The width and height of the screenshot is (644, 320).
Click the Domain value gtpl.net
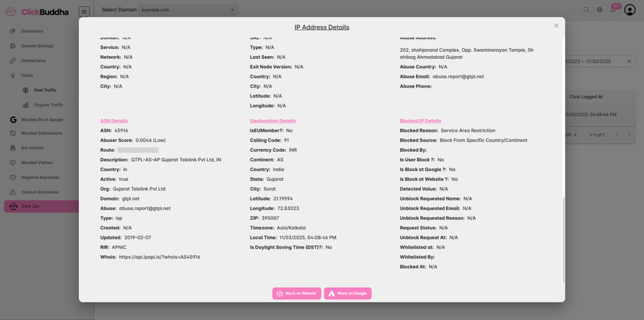click(131, 199)
